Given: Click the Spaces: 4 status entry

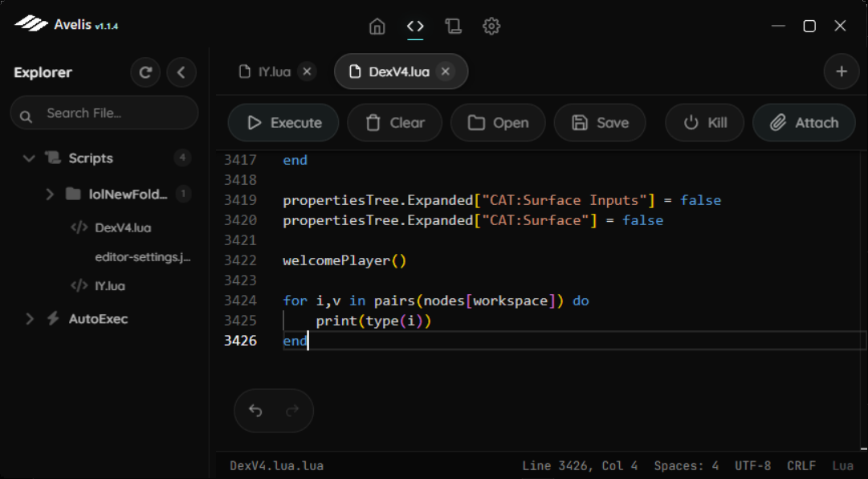Looking at the screenshot, I should pyautogui.click(x=687, y=465).
